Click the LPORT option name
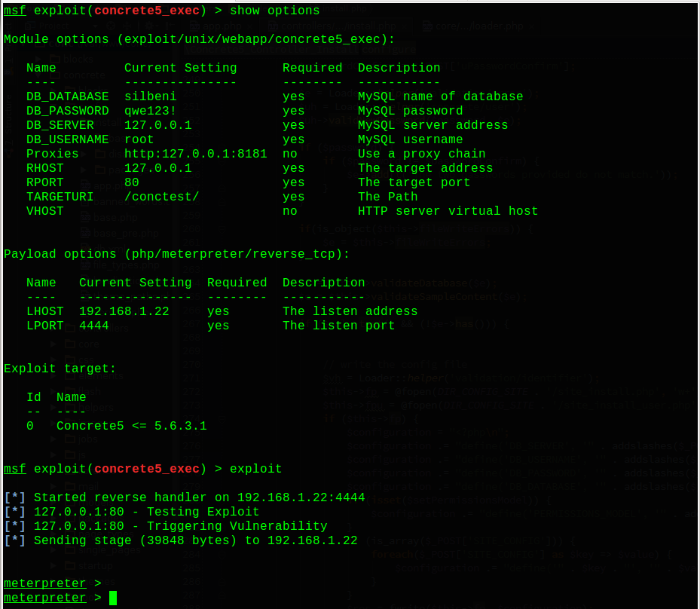The image size is (700, 609). 44,326
